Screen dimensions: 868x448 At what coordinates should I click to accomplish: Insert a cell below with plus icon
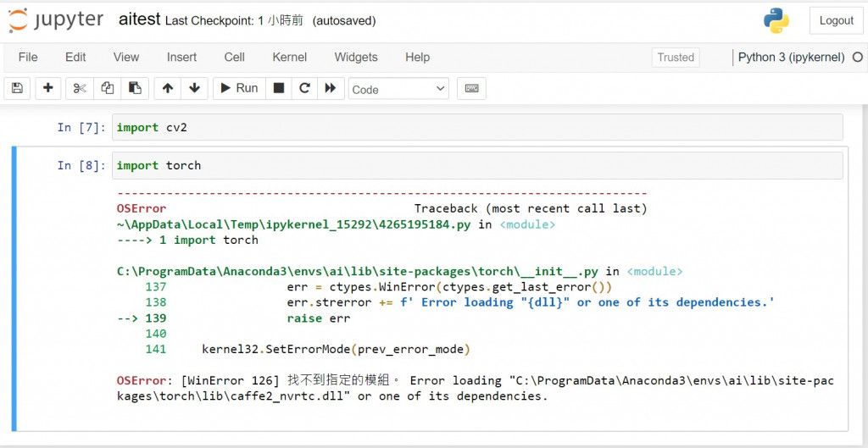(x=48, y=88)
